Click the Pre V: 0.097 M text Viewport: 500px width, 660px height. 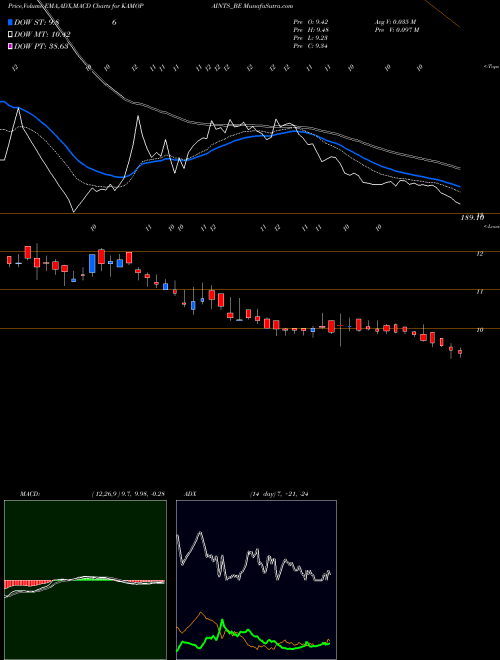397,29
